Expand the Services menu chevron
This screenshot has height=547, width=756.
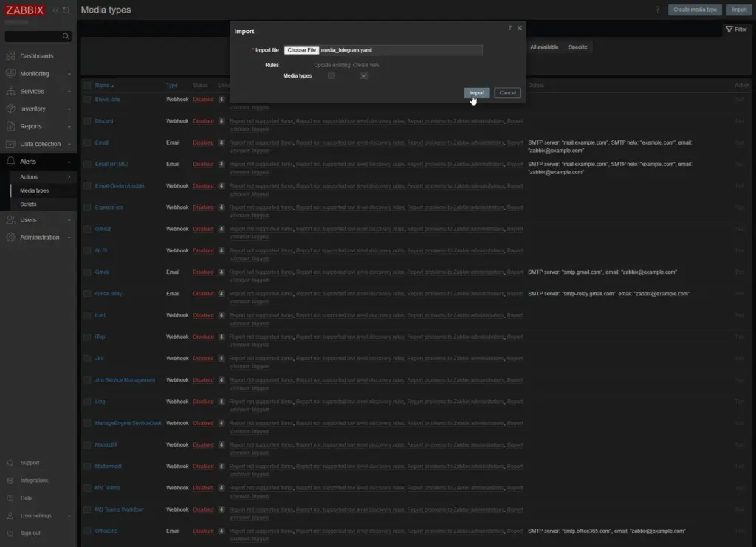(x=69, y=92)
